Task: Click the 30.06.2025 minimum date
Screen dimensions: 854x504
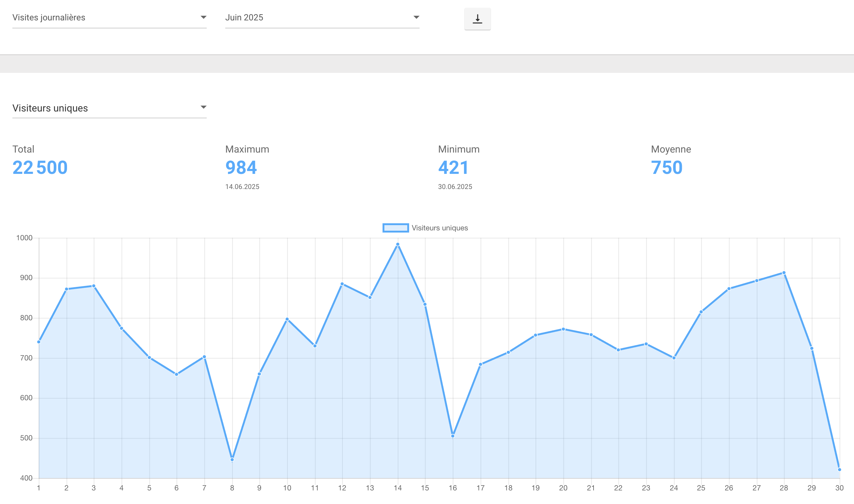Action: (455, 187)
